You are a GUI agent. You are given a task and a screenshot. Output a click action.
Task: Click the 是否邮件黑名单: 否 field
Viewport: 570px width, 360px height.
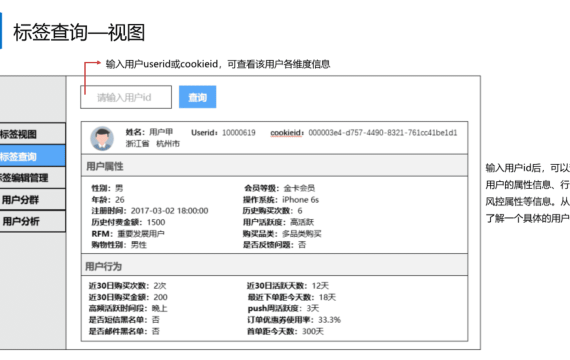coord(124,331)
